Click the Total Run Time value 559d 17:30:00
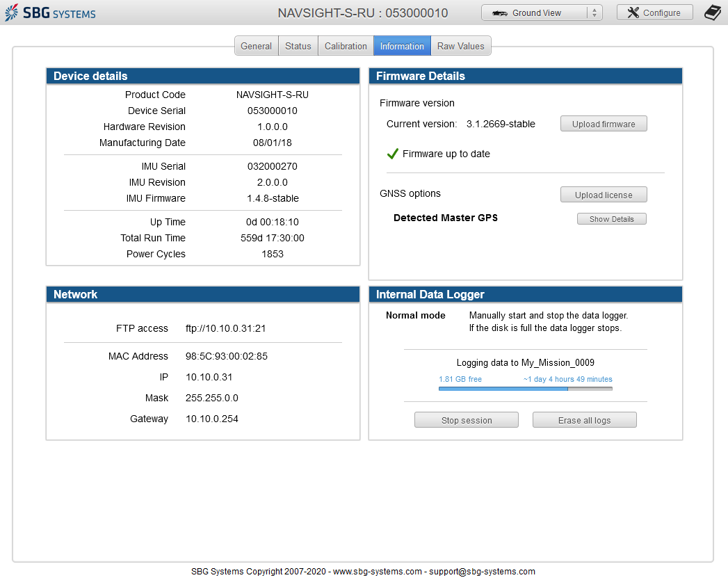728x580 pixels. point(273,238)
